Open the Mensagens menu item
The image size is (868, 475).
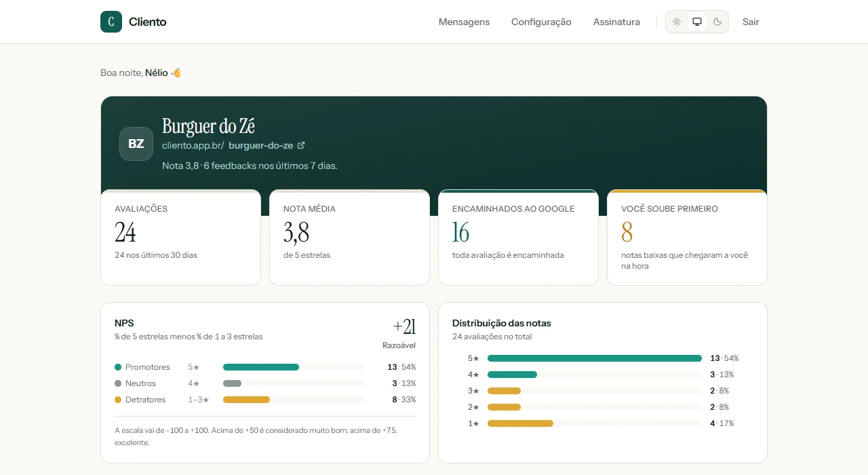pos(464,22)
